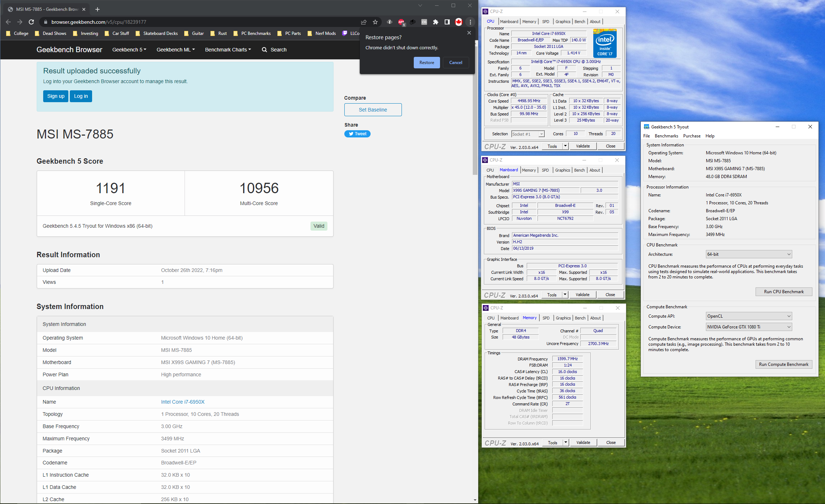This screenshot has width=825, height=504.
Task: Switch to SPD tab in middle CPU-Z window
Action: point(545,170)
